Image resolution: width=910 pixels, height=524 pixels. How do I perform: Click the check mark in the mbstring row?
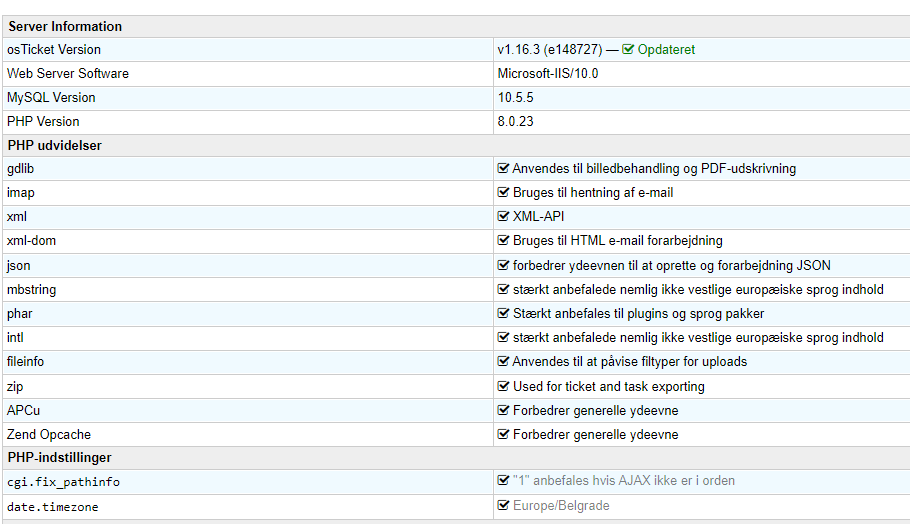[x=504, y=289]
